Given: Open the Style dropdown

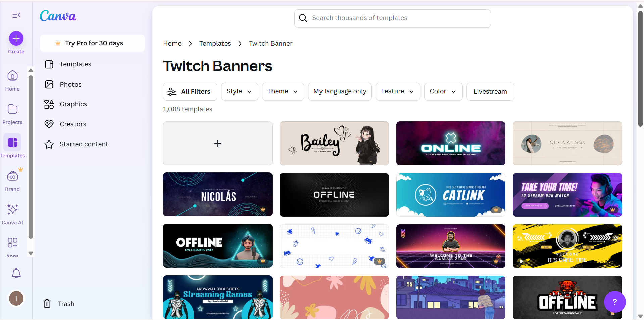Looking at the screenshot, I should 239,91.
